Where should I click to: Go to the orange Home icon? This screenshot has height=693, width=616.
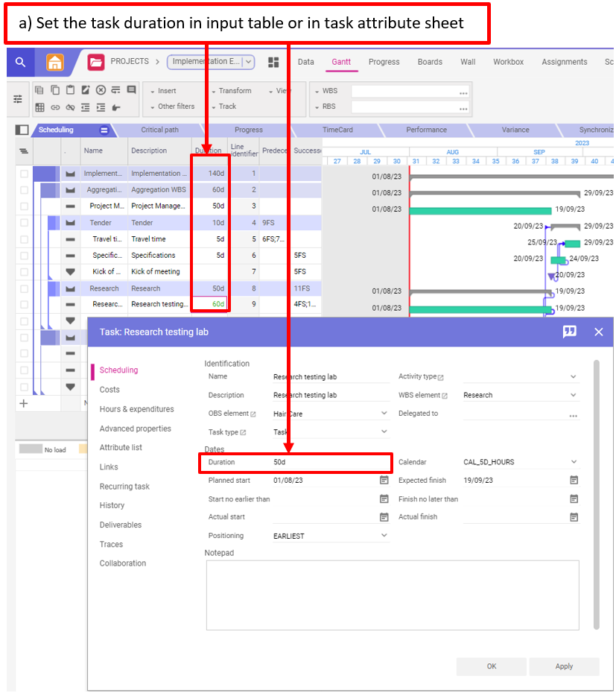pyautogui.click(x=55, y=63)
